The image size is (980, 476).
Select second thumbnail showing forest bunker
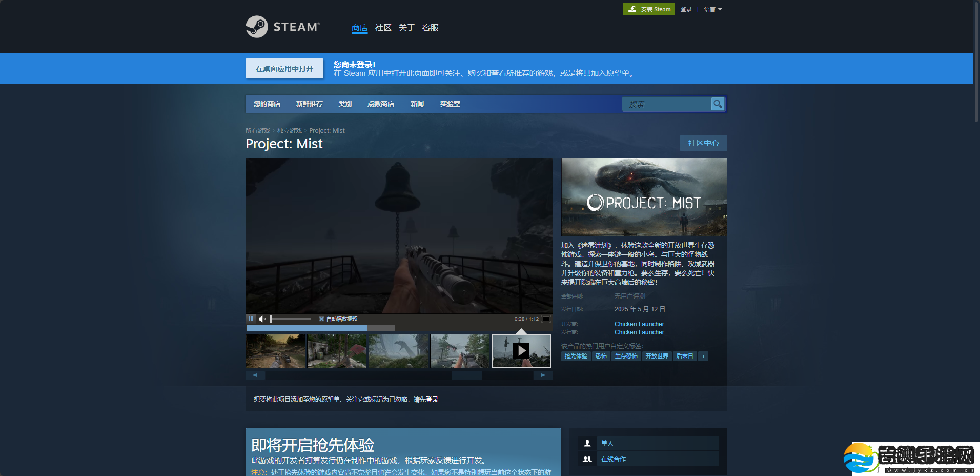[x=337, y=351]
